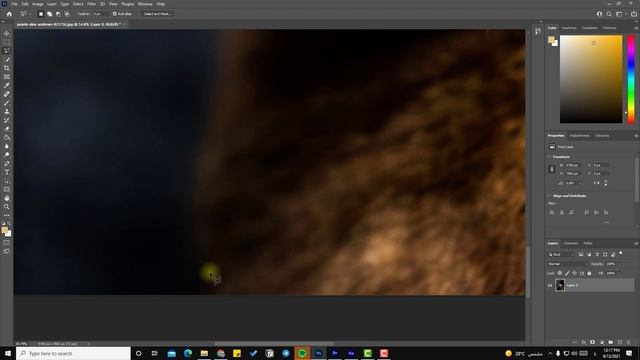
Task: Open the Window menu
Action: [145, 4]
